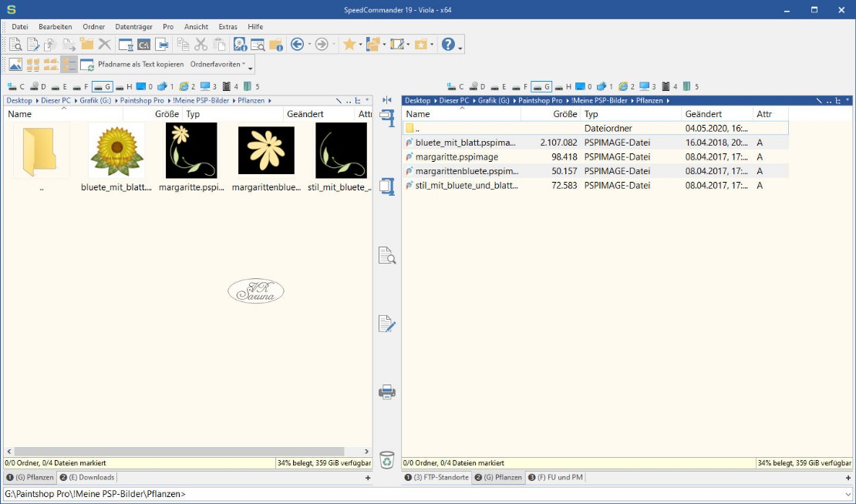856x504 pixels.
Task: Expand the dropdown arrow beside the help icon
Action: click(x=461, y=46)
